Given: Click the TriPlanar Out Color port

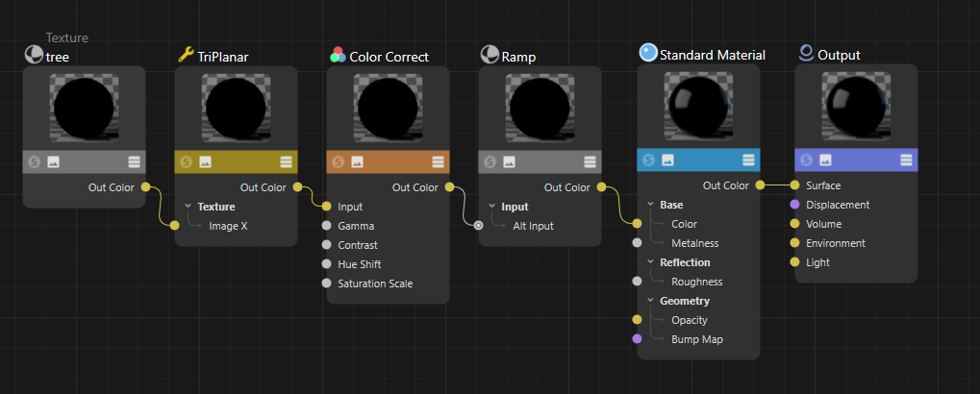Looking at the screenshot, I should click(x=297, y=186).
